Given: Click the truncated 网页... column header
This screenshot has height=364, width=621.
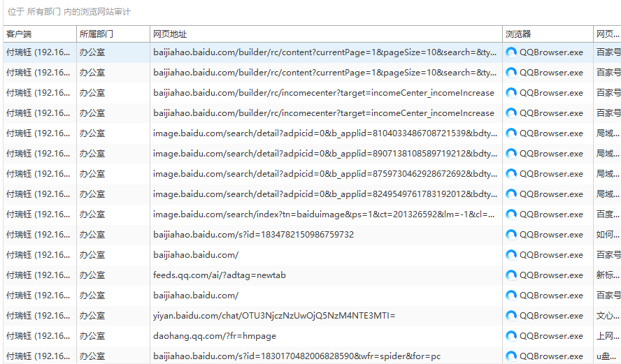Looking at the screenshot, I should pos(607,34).
